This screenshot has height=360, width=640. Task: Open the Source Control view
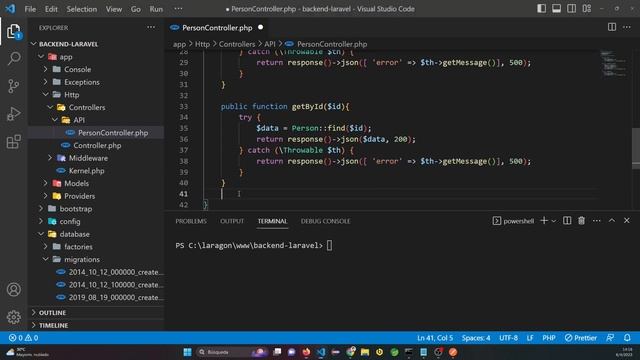[13, 86]
